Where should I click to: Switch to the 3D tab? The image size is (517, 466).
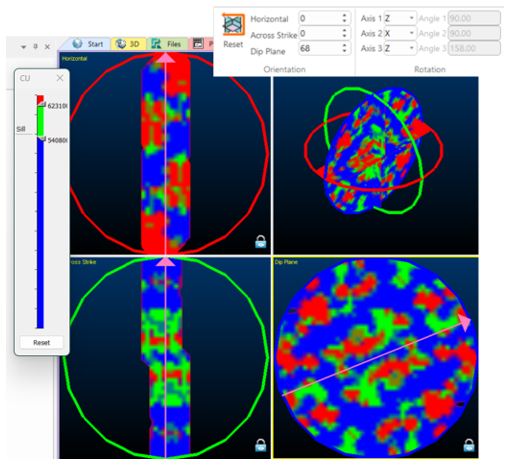click(128, 44)
